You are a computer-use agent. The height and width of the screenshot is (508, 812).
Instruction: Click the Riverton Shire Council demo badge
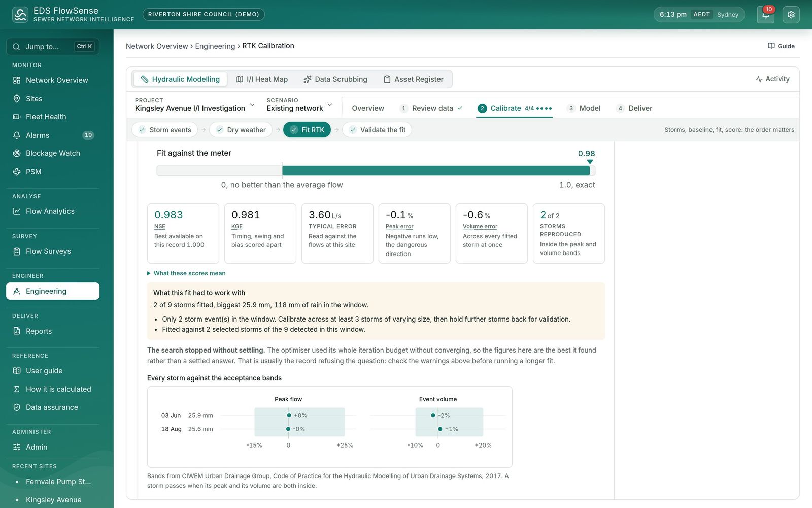204,14
